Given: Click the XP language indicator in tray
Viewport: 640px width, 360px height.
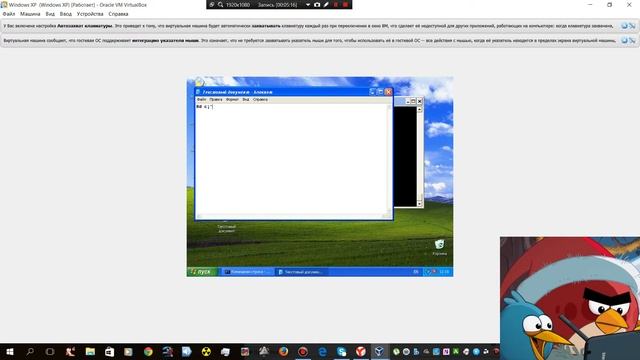Looking at the screenshot, I should click(x=416, y=272).
